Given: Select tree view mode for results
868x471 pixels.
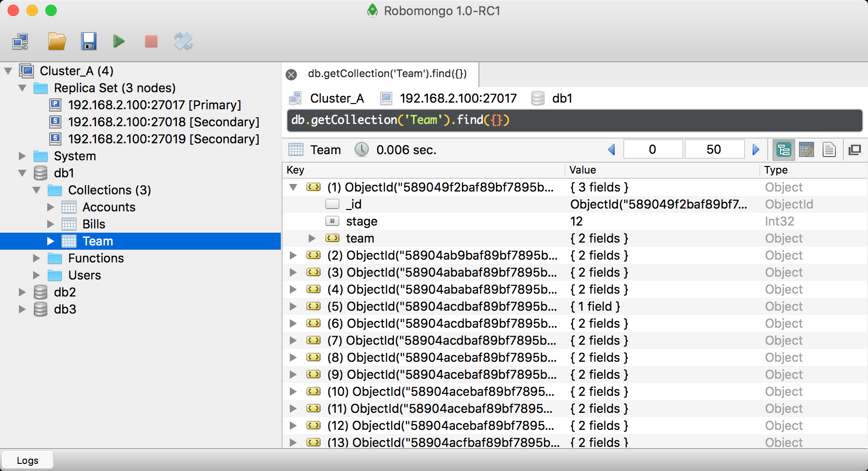Looking at the screenshot, I should [783, 150].
